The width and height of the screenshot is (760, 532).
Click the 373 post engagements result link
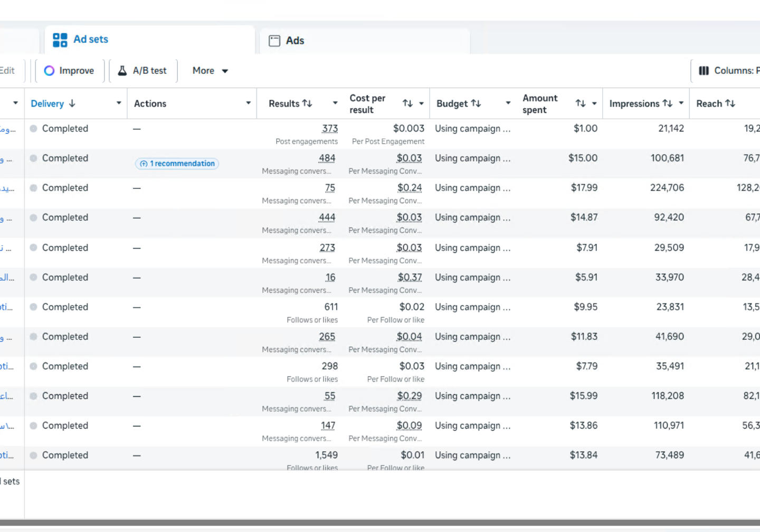(x=330, y=129)
